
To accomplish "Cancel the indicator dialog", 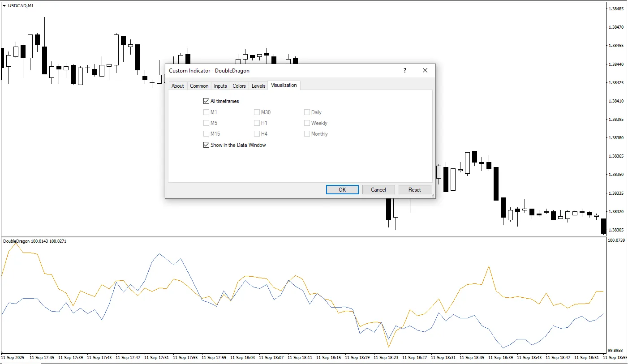I will click(379, 190).
